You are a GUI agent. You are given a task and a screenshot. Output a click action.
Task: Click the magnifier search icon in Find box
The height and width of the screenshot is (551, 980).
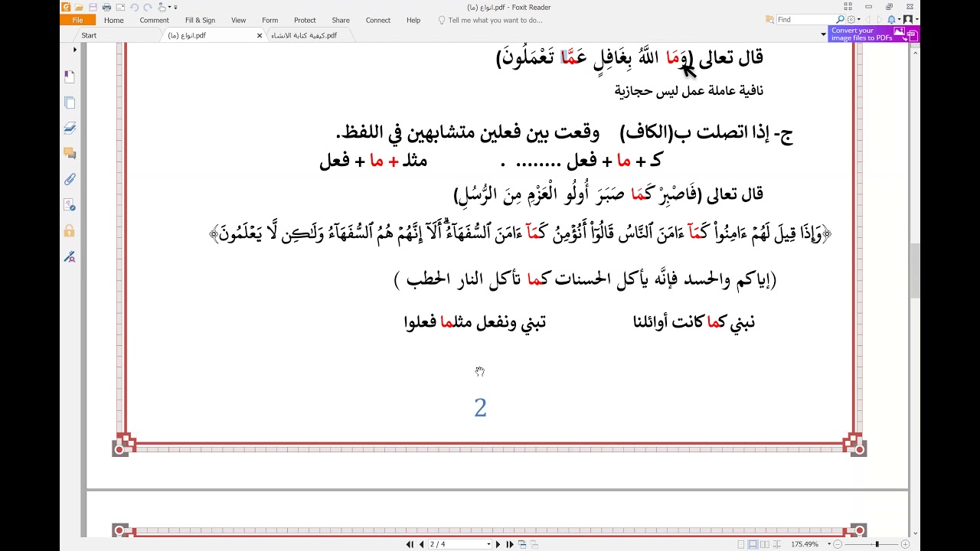[x=840, y=19]
